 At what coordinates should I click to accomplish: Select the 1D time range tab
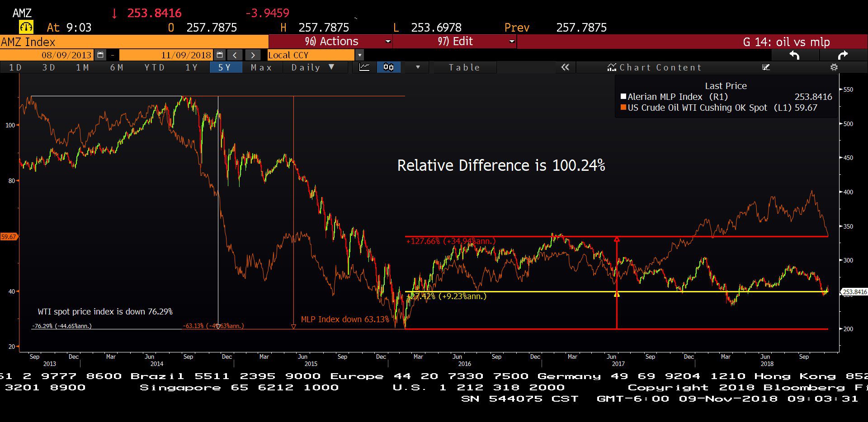[15, 67]
